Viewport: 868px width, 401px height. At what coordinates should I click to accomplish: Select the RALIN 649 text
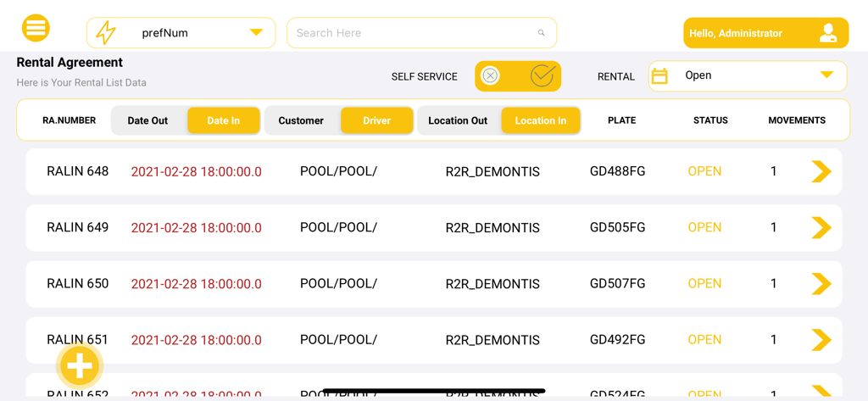[77, 227]
